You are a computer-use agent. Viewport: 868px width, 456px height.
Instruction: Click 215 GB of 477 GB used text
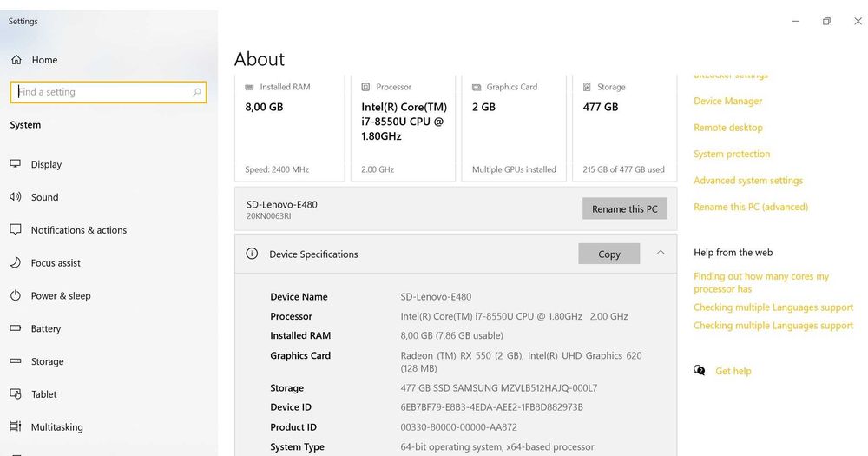623,169
